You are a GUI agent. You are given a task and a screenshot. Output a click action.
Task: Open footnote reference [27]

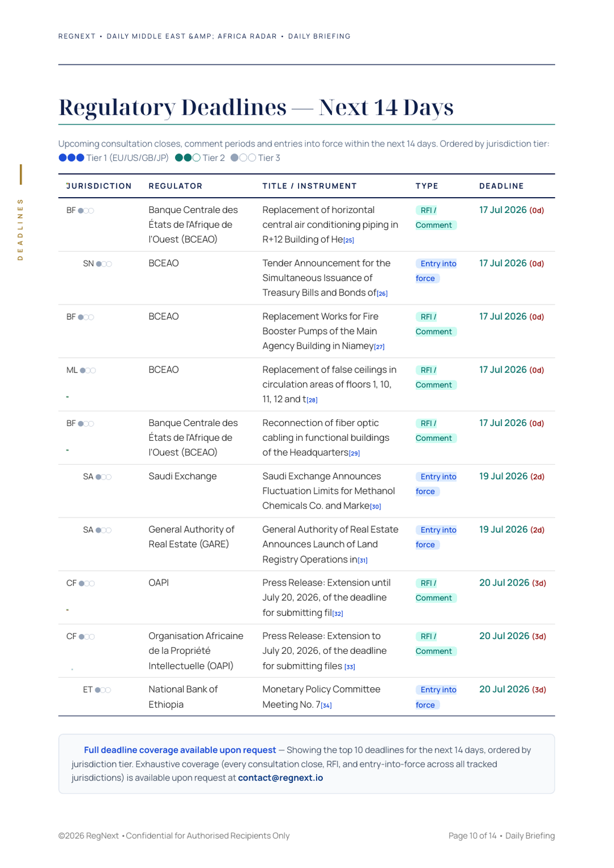click(x=379, y=347)
